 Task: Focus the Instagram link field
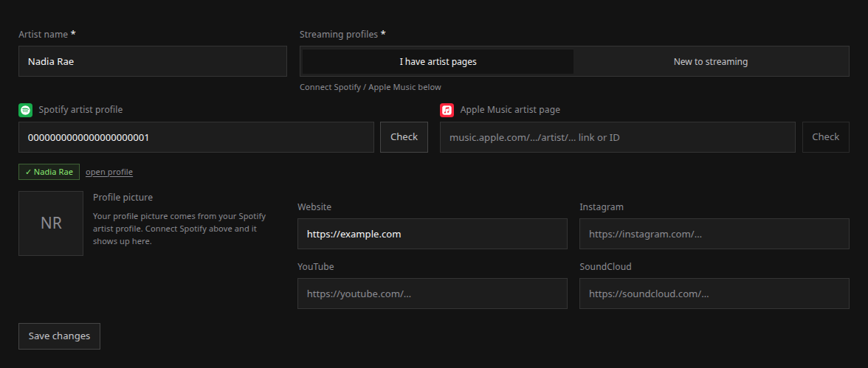[x=714, y=234]
